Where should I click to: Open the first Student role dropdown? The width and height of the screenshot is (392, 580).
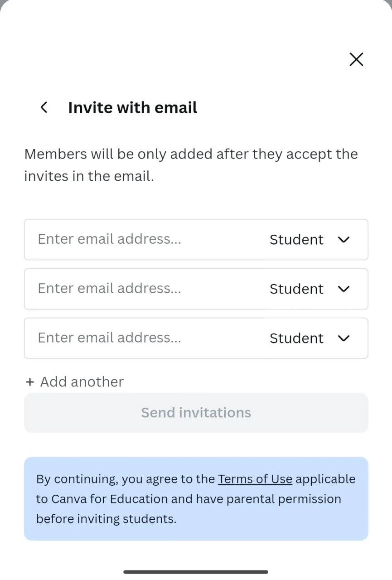click(310, 239)
